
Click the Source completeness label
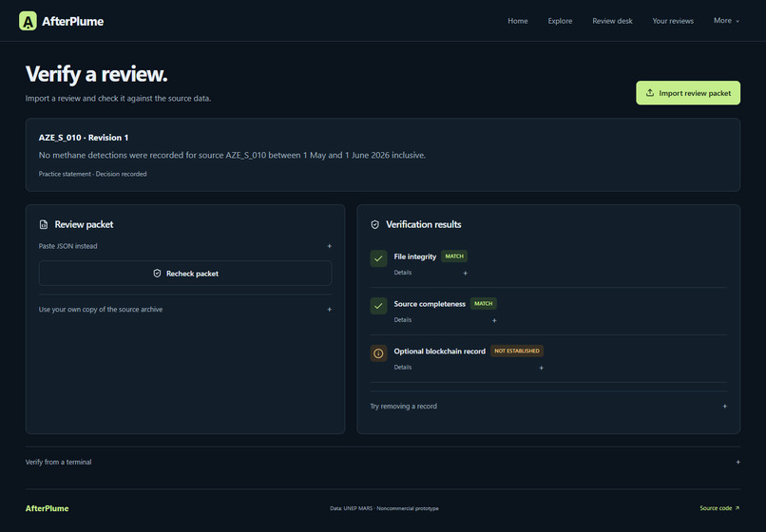pyautogui.click(x=430, y=304)
